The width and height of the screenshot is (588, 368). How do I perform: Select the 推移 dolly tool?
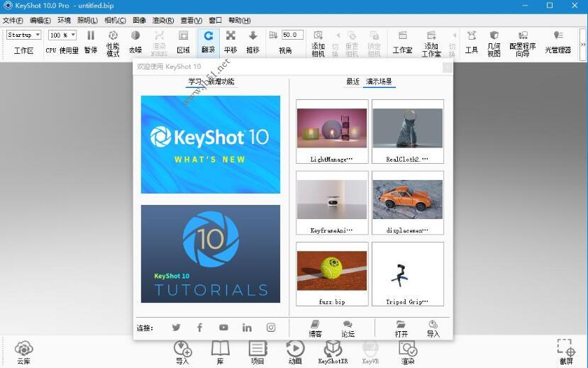point(253,42)
